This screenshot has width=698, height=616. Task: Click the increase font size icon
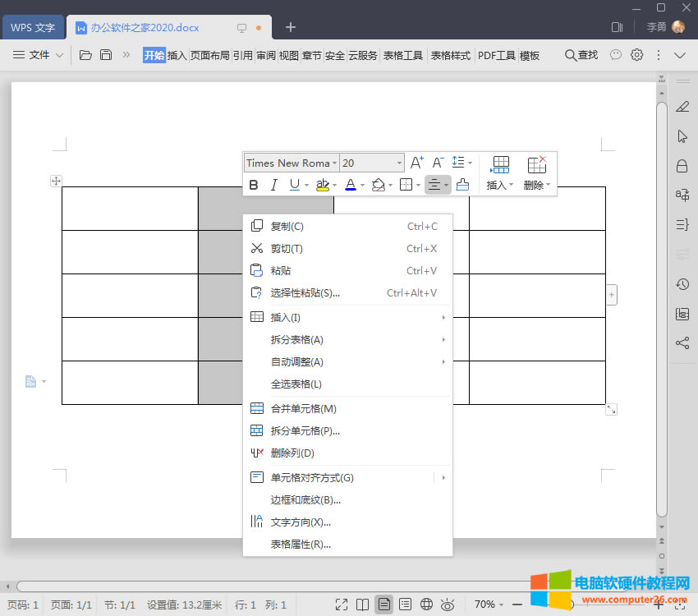(x=417, y=163)
